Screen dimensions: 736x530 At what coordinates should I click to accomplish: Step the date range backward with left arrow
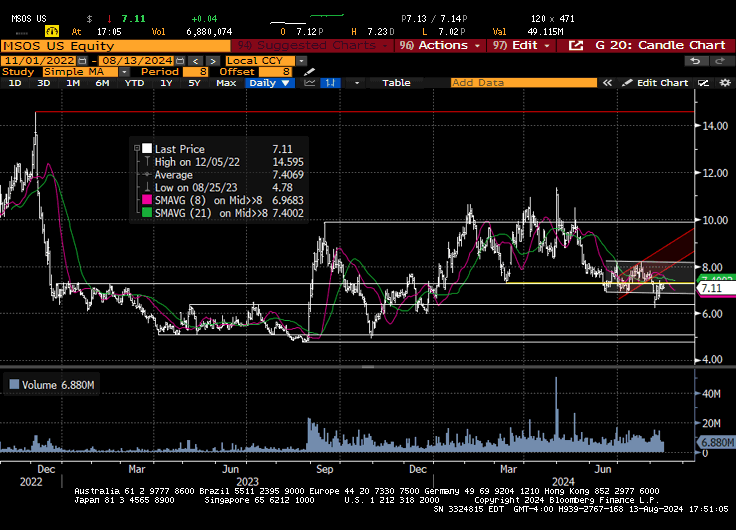[196, 61]
